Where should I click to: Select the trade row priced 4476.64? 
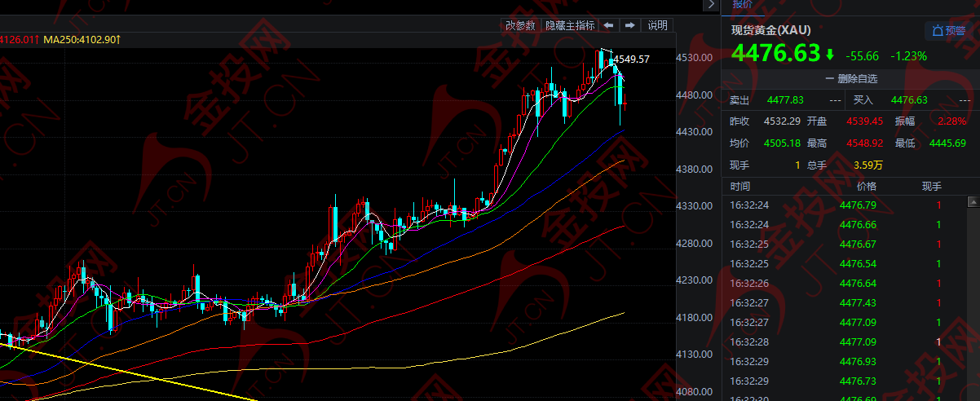(843, 284)
